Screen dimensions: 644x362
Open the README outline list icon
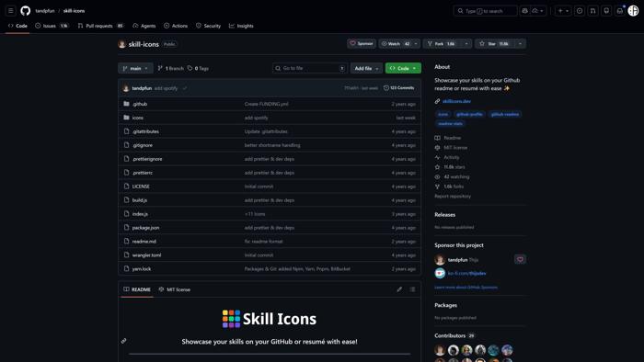[x=412, y=289]
